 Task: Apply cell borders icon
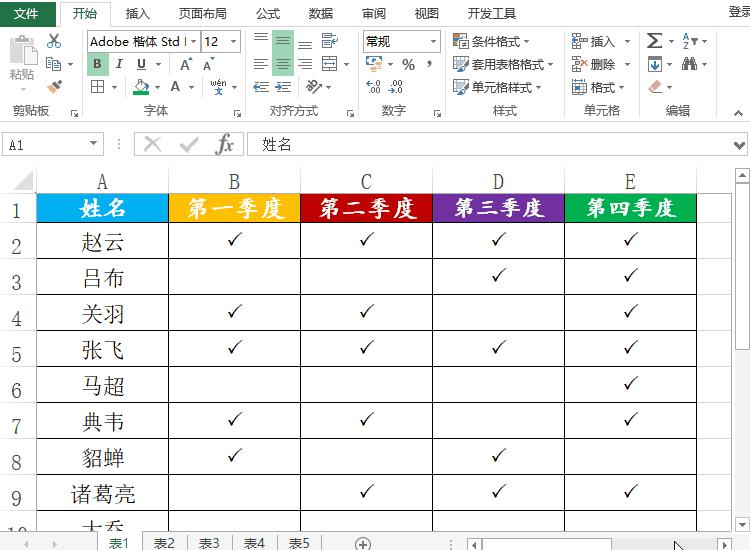98,87
